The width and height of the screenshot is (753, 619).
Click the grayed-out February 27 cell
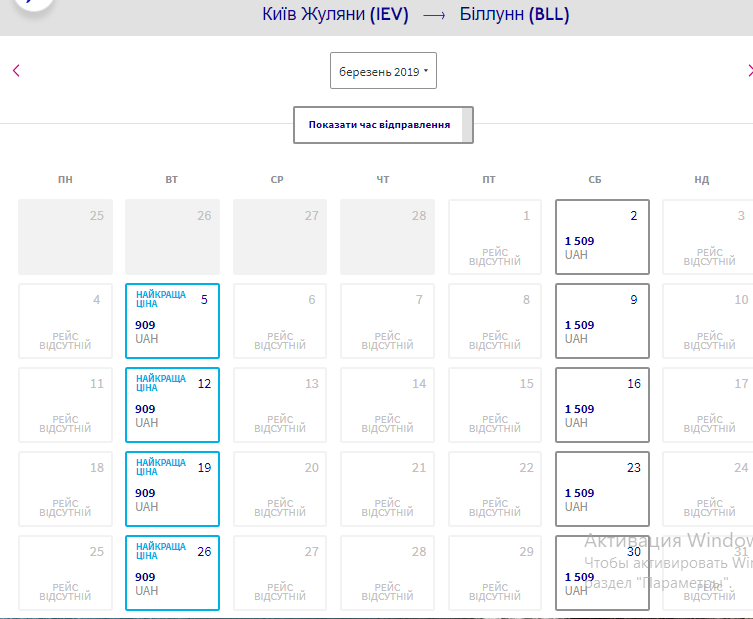(280, 237)
